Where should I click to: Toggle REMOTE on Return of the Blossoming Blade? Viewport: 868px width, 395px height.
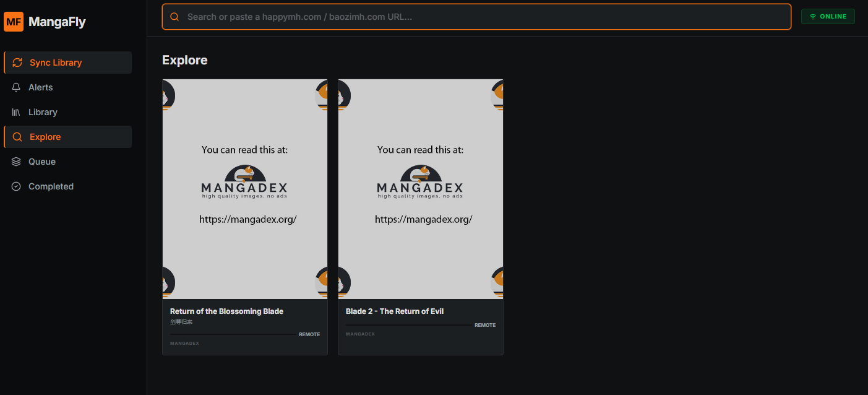(x=309, y=334)
